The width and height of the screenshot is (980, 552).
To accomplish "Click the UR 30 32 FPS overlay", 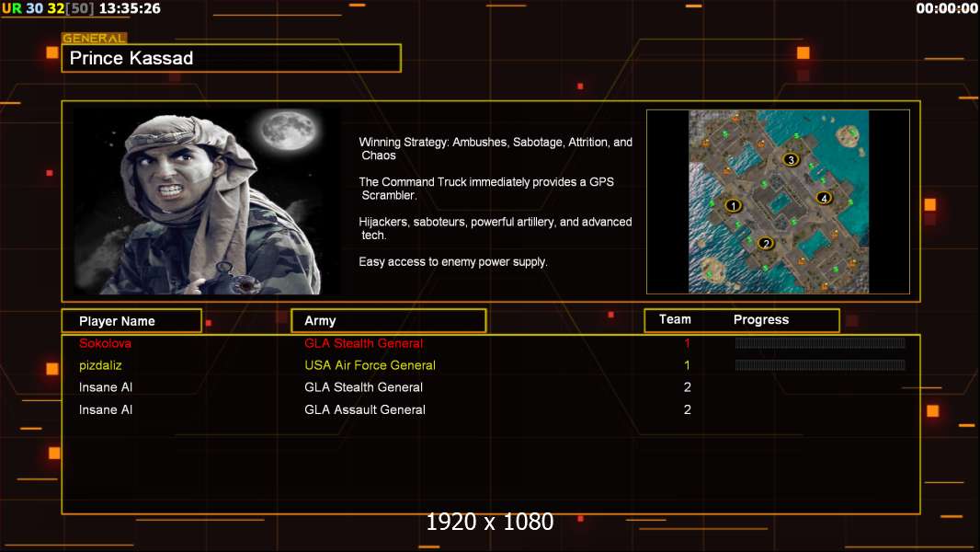I will (x=48, y=9).
